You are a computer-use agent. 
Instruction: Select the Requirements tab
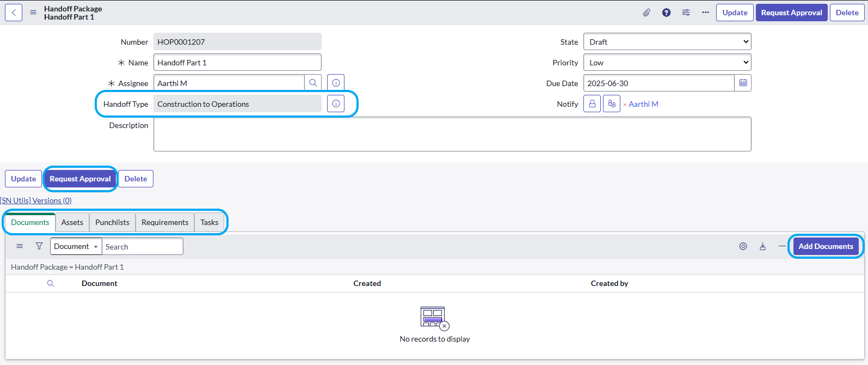pyautogui.click(x=165, y=222)
